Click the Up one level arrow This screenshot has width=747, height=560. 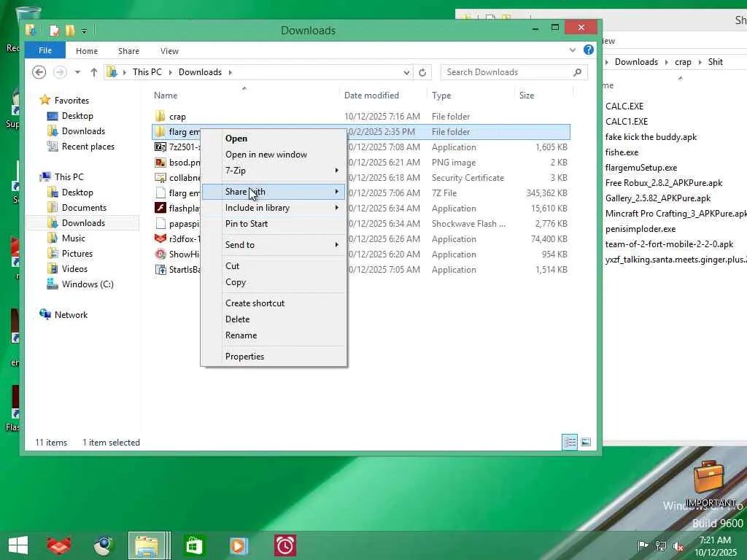(93, 72)
